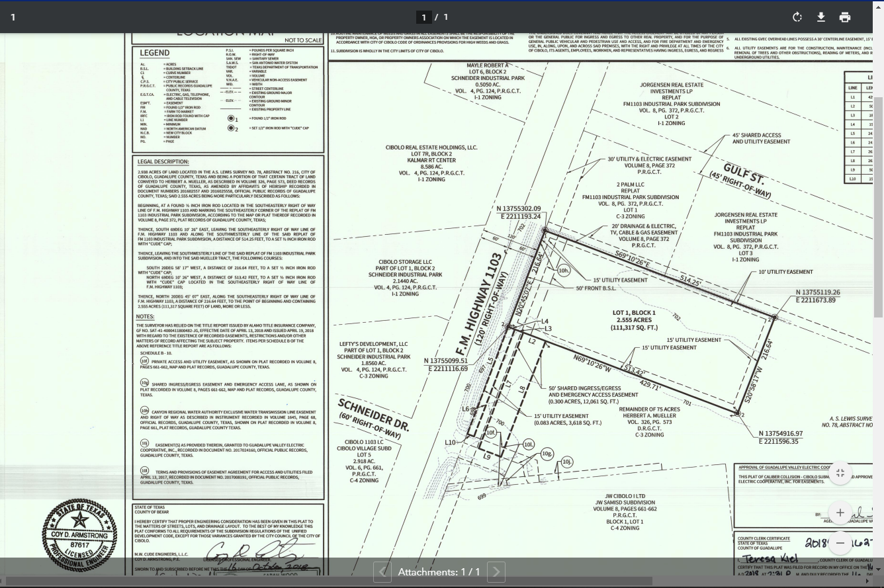Click the "LEGAL DESCRIPTION:" heading

163,162
